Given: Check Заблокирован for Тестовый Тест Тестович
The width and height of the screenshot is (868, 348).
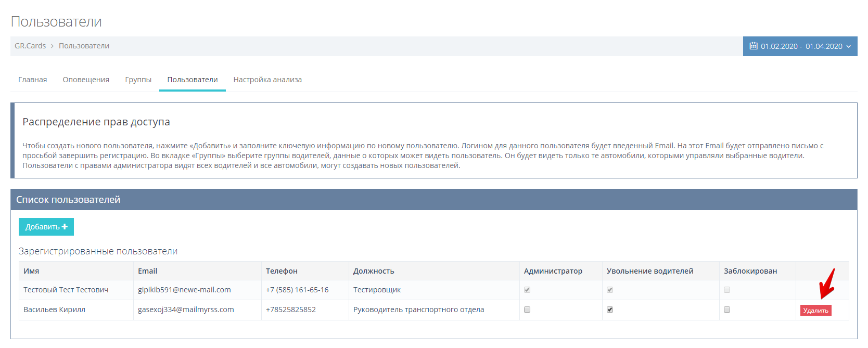Looking at the screenshot, I should coord(727,290).
